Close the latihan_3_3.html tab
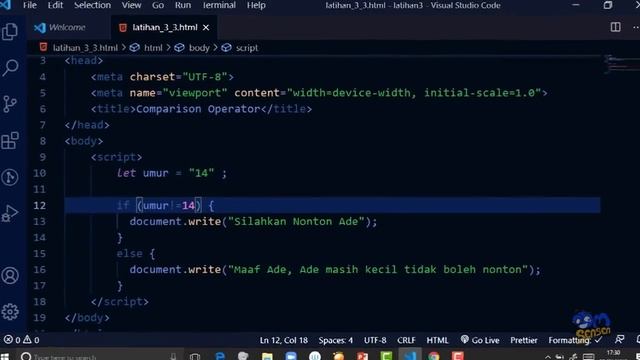Viewport: 640px width, 360px height. coord(206,27)
